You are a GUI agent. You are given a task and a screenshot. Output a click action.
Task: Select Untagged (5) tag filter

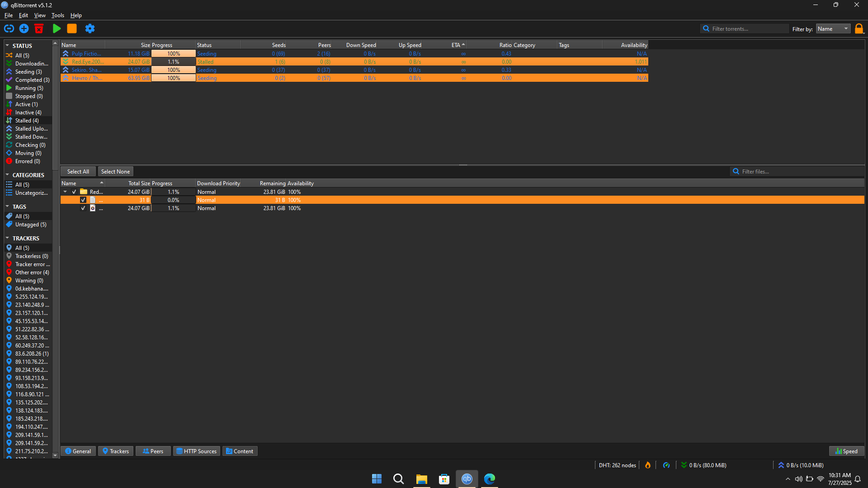point(28,225)
